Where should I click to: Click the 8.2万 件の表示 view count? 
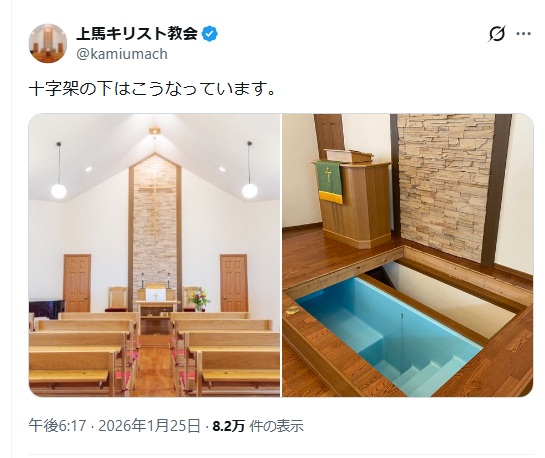(x=258, y=426)
